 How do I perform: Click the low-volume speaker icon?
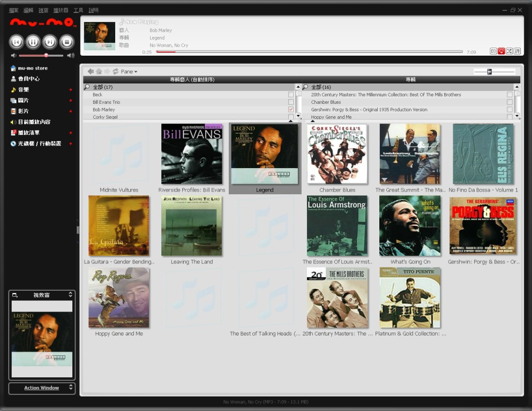13,55
